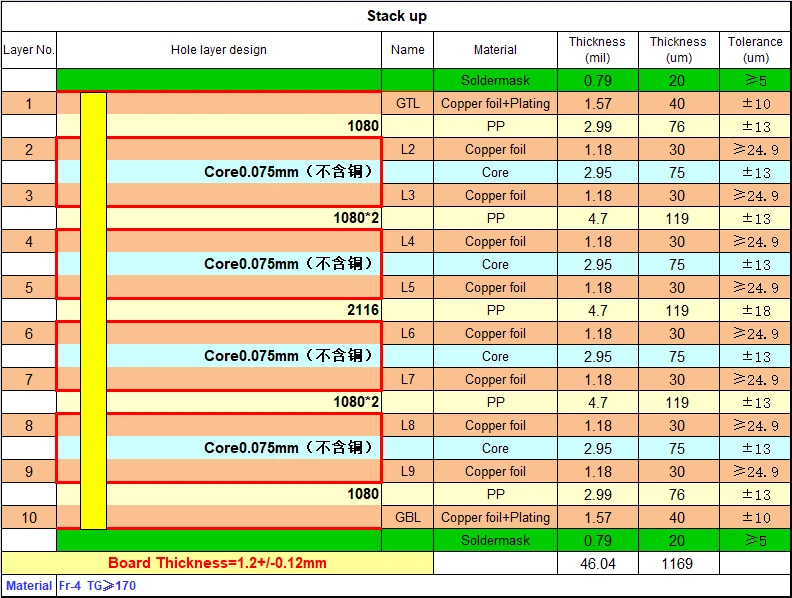Click ≥24.9 tolerance in L5 row
Viewport: 792px width, 598px height.
point(755,287)
